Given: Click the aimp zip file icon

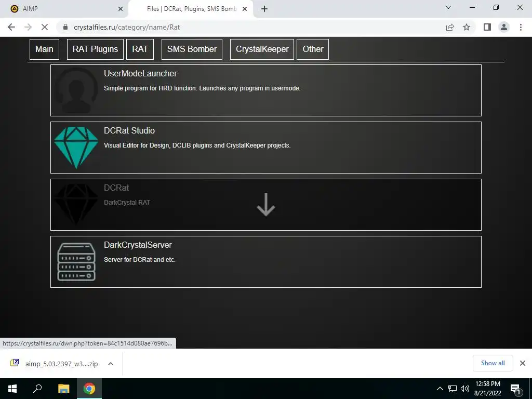Looking at the screenshot, I should [15, 363].
